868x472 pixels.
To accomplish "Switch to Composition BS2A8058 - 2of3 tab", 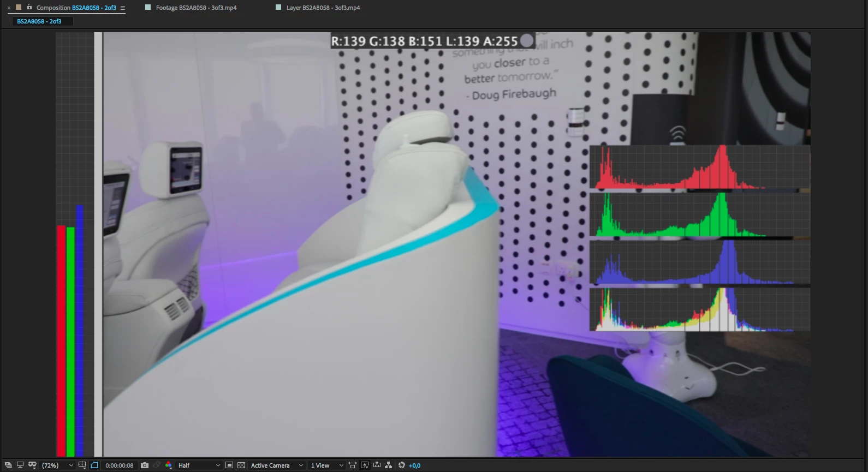I will (x=76, y=8).
